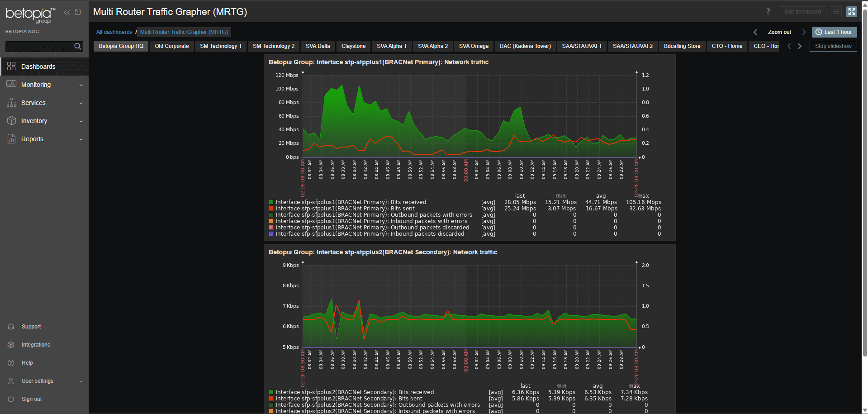The width and height of the screenshot is (868, 414).
Task: Open the help question mark in header
Action: coord(768,12)
